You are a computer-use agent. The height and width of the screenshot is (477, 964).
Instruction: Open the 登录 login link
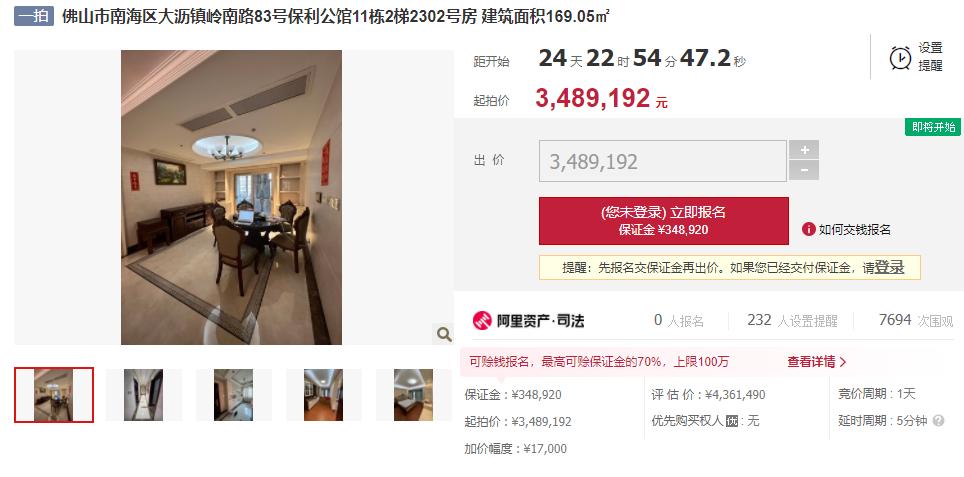(889, 267)
